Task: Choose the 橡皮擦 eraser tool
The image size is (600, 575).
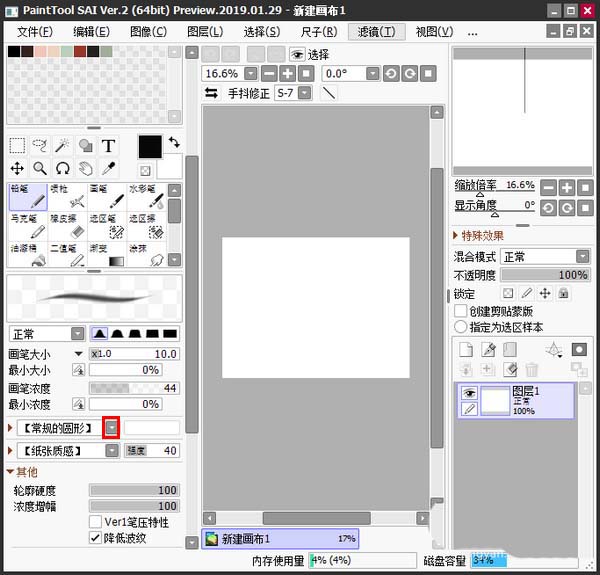Action: pos(68,226)
